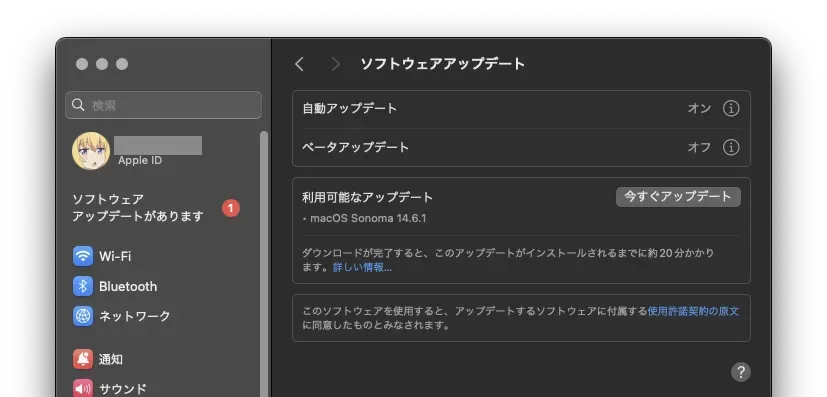Click the sidebar scrollbar
The image size is (827, 397).
tap(264, 264)
